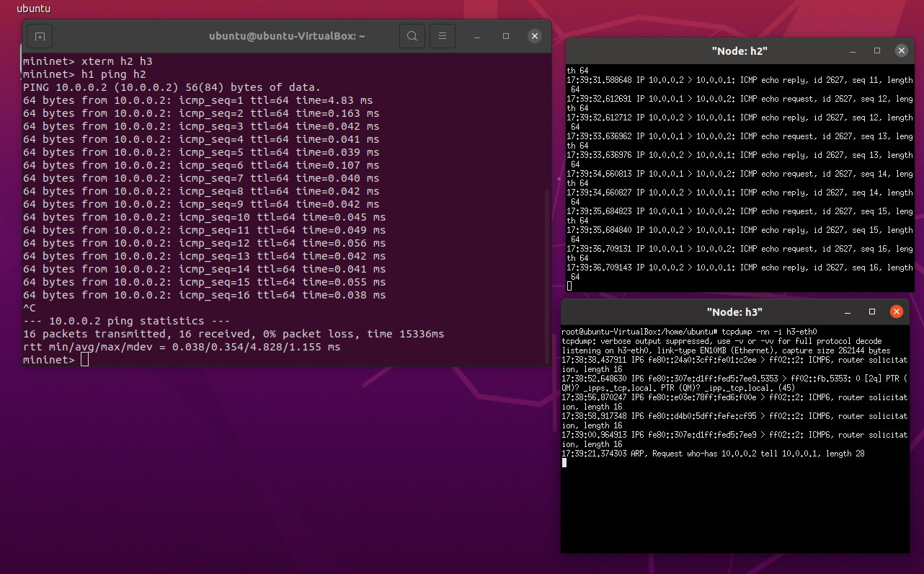Click the icmp_seq=16 ping reply line

(205, 295)
